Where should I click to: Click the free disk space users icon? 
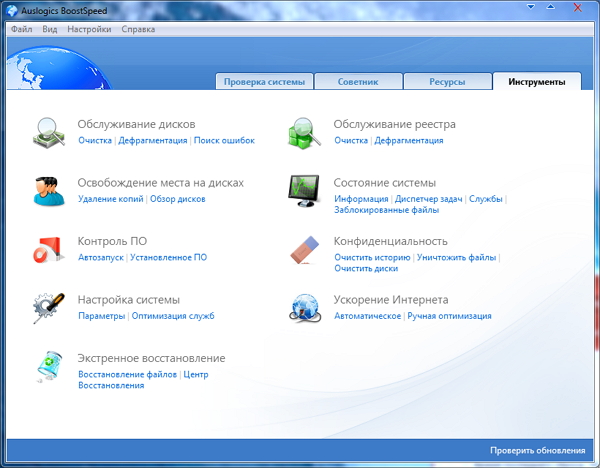(49, 191)
